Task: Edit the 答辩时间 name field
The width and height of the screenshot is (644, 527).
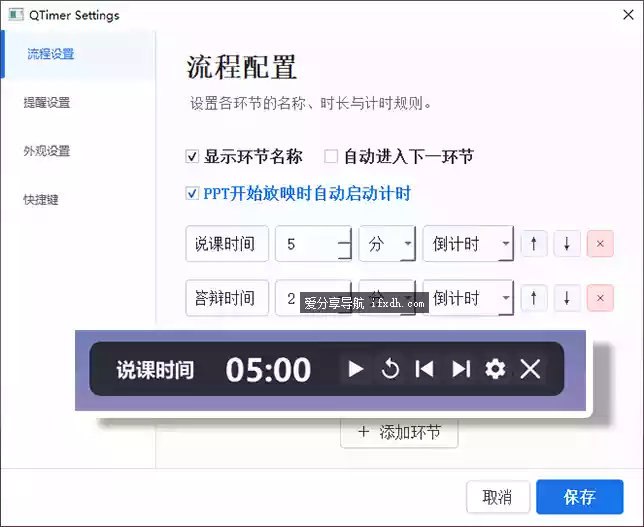Action: pyautogui.click(x=227, y=298)
